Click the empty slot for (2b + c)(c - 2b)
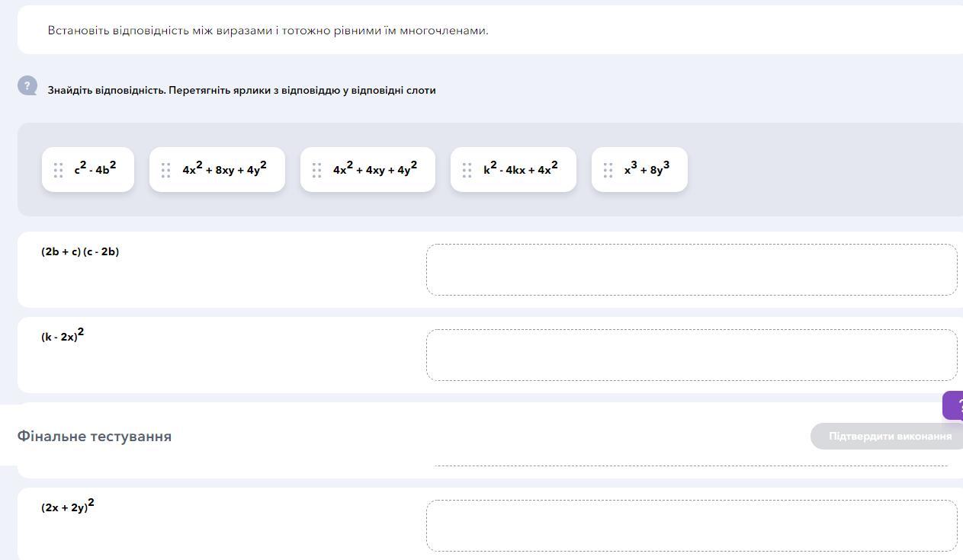 click(x=692, y=270)
